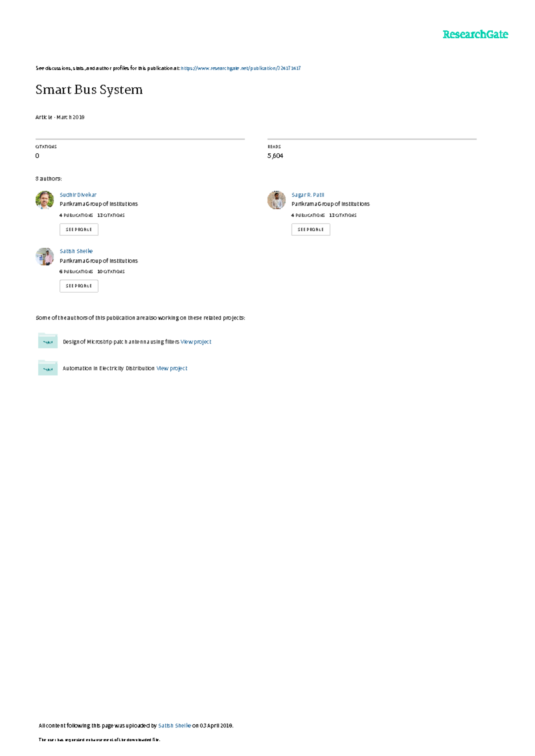Click Parikrama Group of Institutions under Sagar R. Patil
This screenshot has width=535, height=756.
[330, 204]
